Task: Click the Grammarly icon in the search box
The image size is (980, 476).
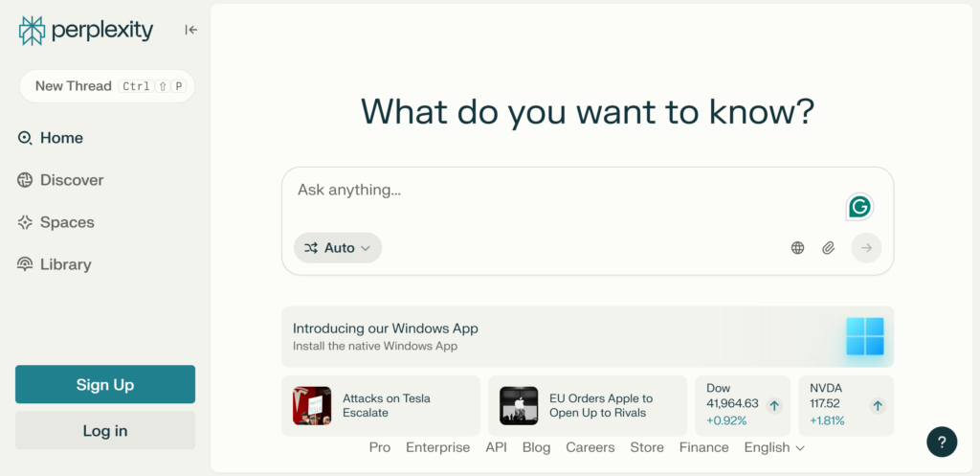Action: pos(859,206)
